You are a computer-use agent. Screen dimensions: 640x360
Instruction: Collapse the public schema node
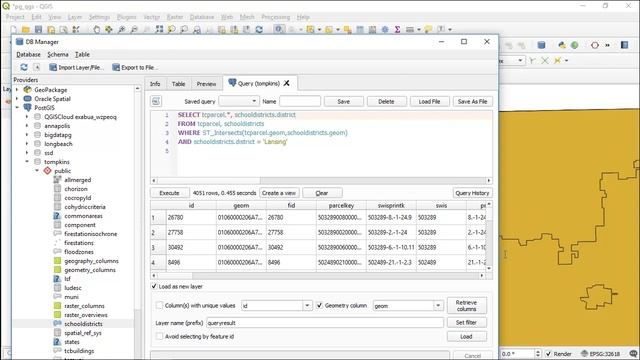tap(37, 171)
